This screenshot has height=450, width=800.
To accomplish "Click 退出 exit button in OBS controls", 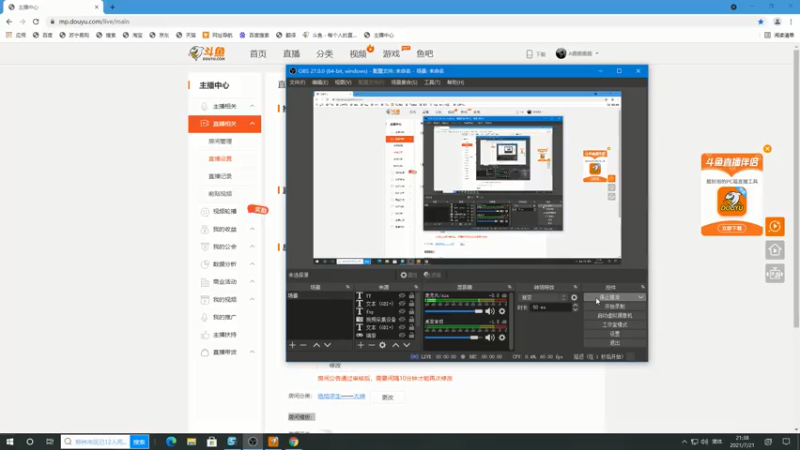I will pos(614,343).
